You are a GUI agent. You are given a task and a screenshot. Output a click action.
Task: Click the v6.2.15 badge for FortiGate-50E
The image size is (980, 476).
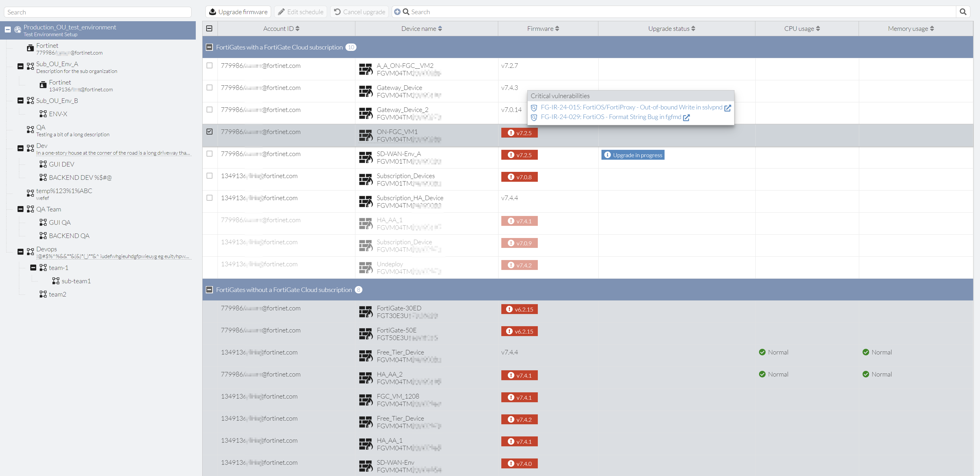[x=519, y=332]
